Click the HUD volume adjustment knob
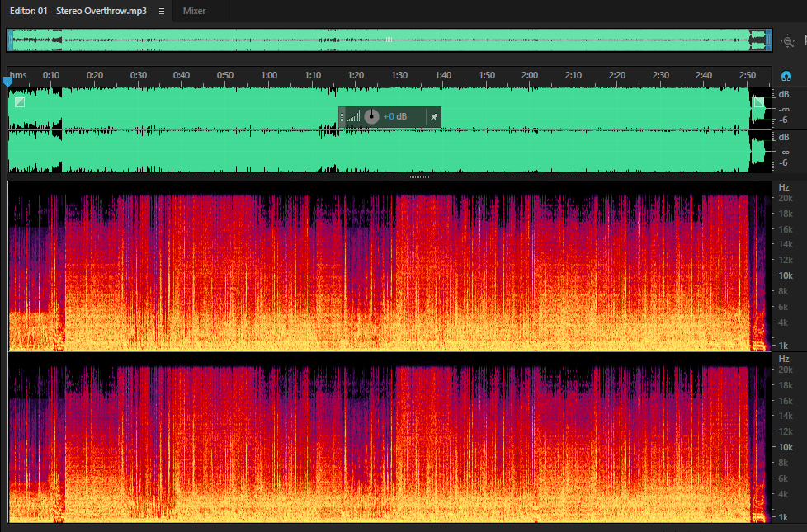The image size is (807, 532). pyautogui.click(x=371, y=117)
